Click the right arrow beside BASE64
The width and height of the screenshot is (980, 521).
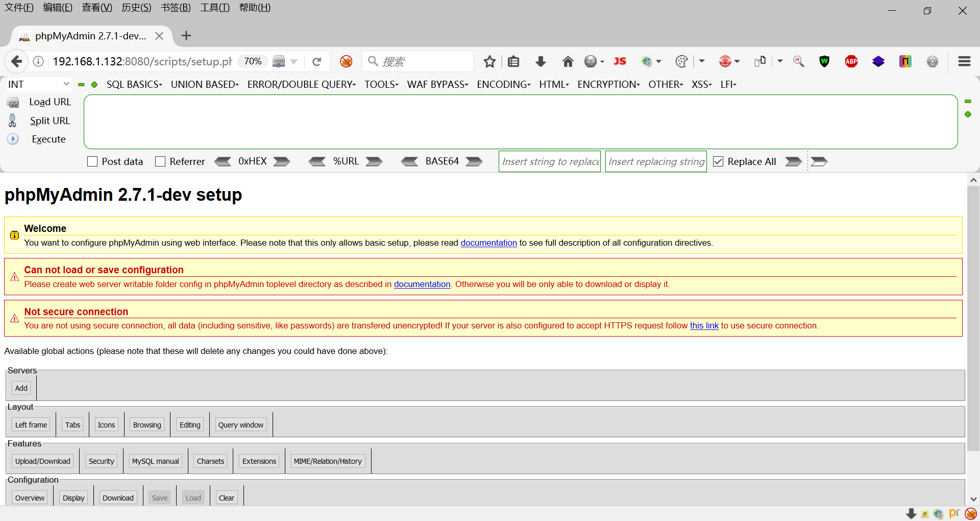tap(474, 161)
